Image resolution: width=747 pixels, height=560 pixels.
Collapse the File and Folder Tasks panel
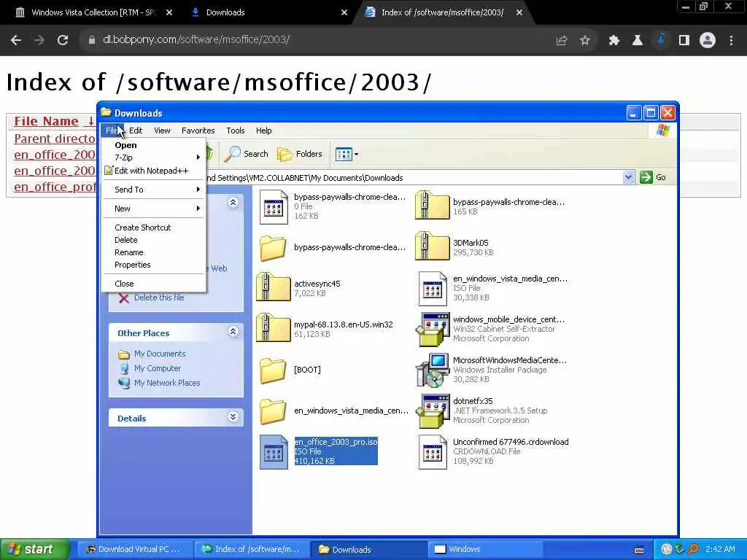(233, 203)
